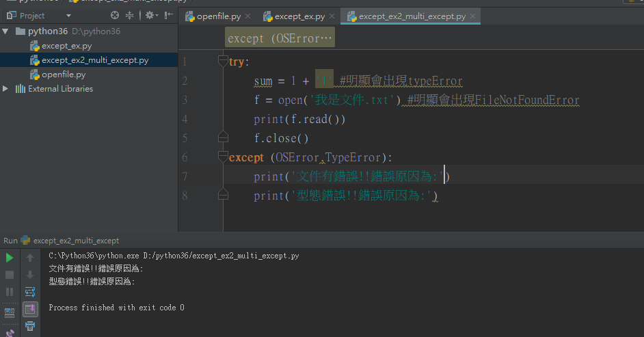
Task: Toggle scroll to end of output
Action: click(30, 309)
